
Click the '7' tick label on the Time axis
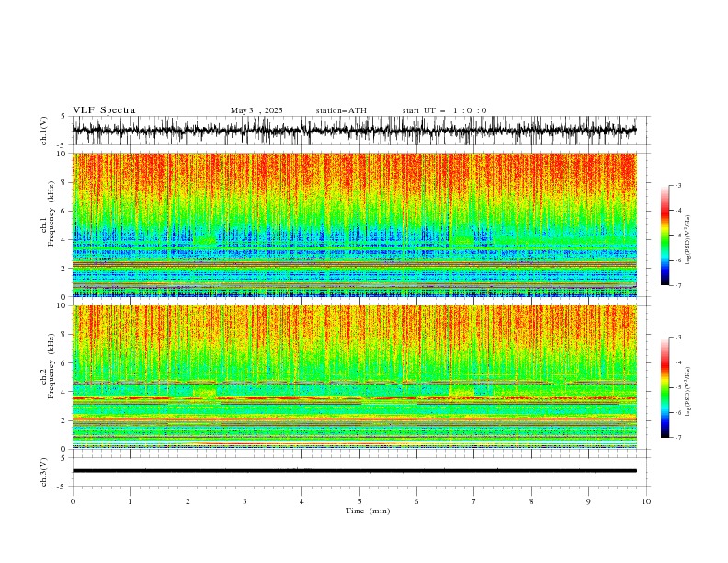474,501
